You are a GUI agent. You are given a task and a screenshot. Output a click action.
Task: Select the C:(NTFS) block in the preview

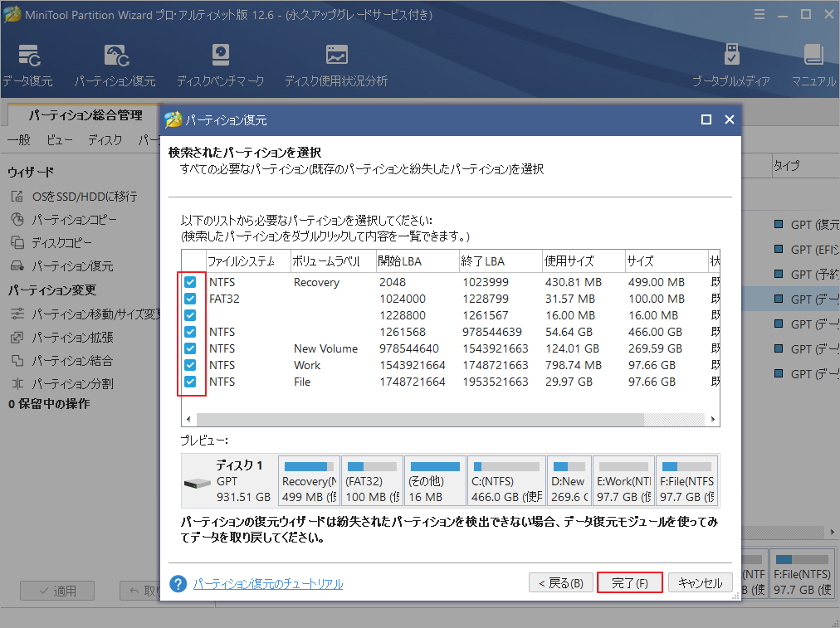pyautogui.click(x=505, y=482)
